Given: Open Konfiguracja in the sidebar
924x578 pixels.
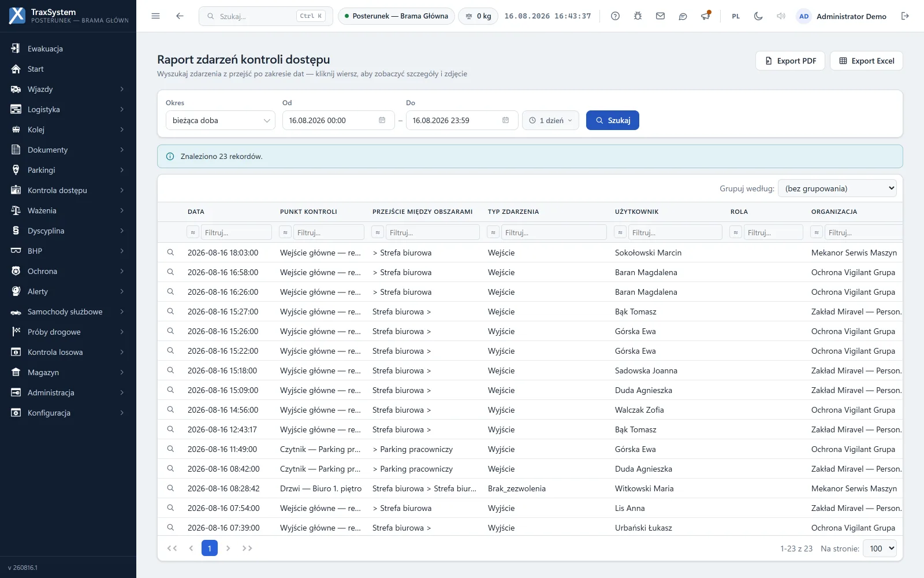Looking at the screenshot, I should click(x=68, y=413).
